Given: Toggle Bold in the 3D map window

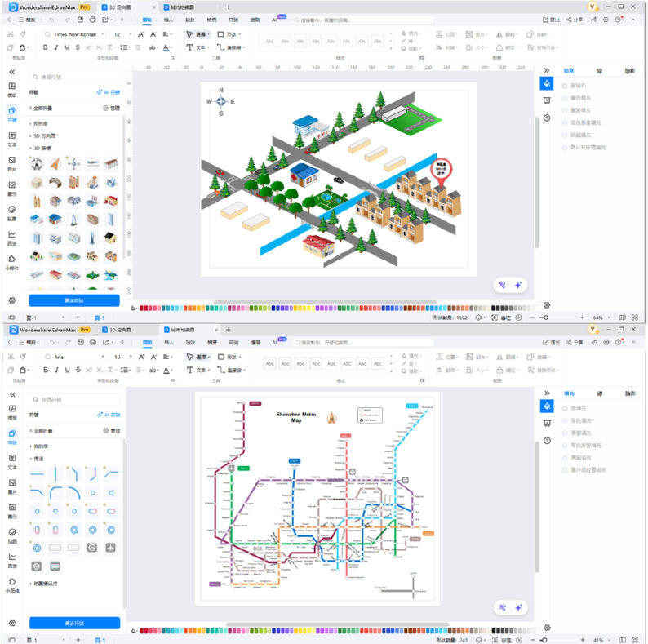Looking at the screenshot, I should (46, 47).
